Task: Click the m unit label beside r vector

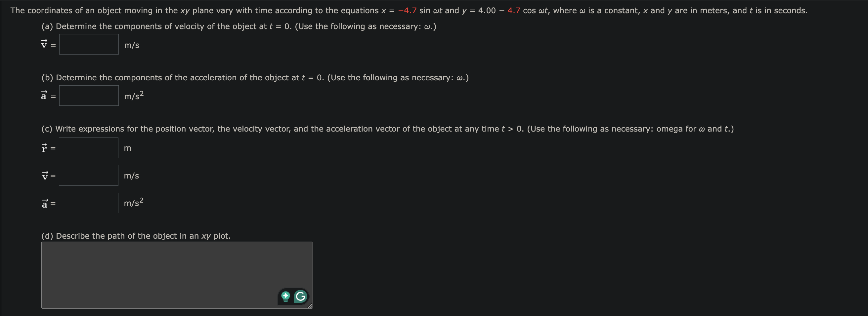Action: pyautogui.click(x=127, y=148)
